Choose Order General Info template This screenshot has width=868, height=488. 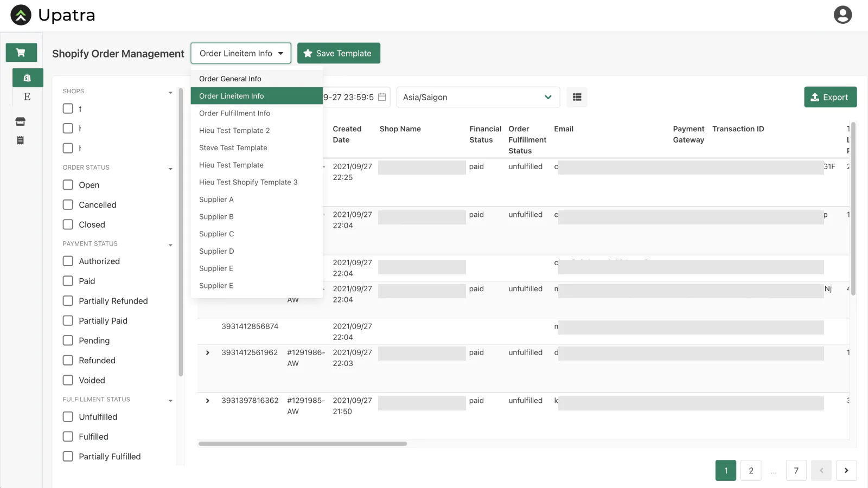tap(257, 79)
